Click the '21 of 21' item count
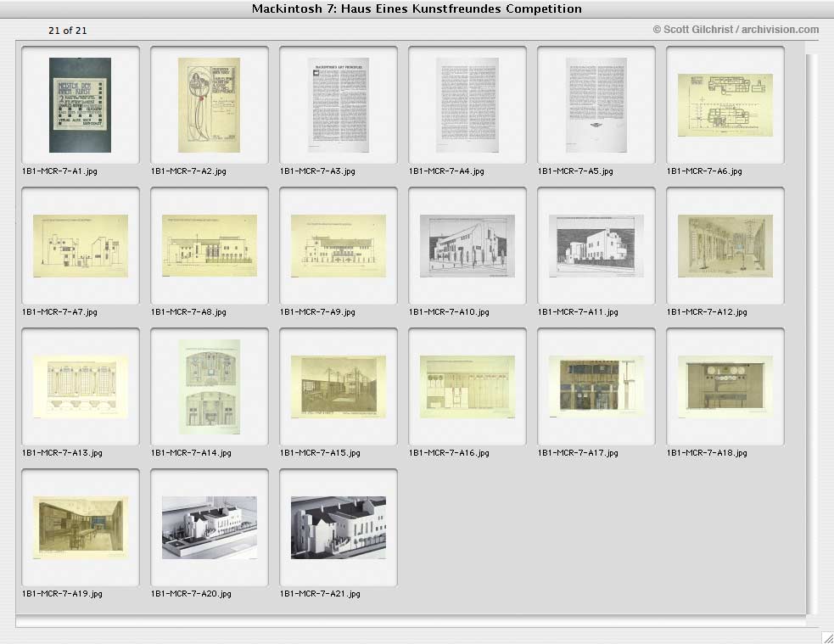834x644 pixels. 68,31
